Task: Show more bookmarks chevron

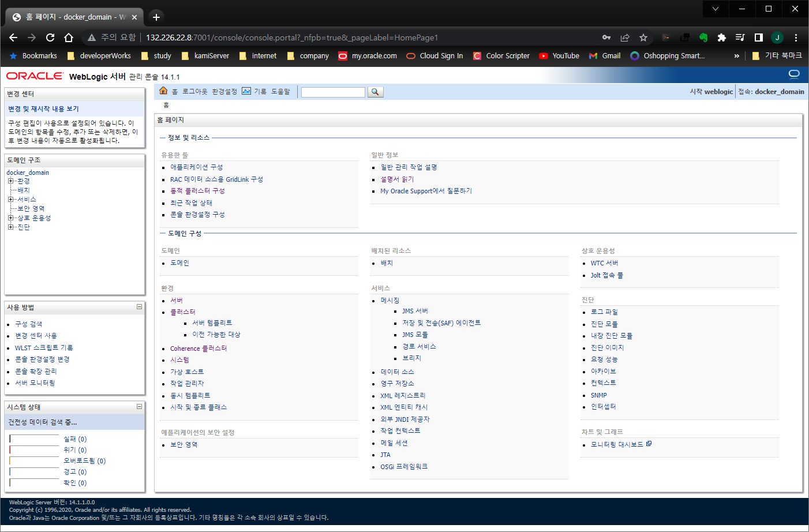Action: click(736, 56)
